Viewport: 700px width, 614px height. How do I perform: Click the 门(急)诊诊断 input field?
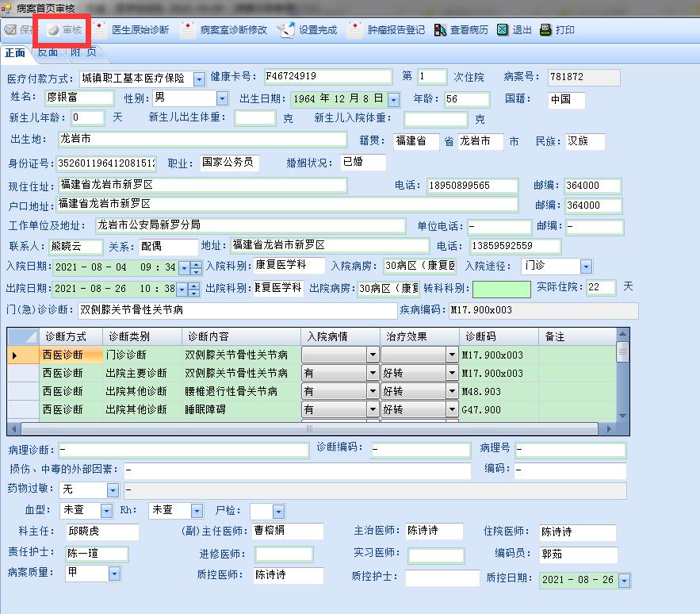pos(238,310)
